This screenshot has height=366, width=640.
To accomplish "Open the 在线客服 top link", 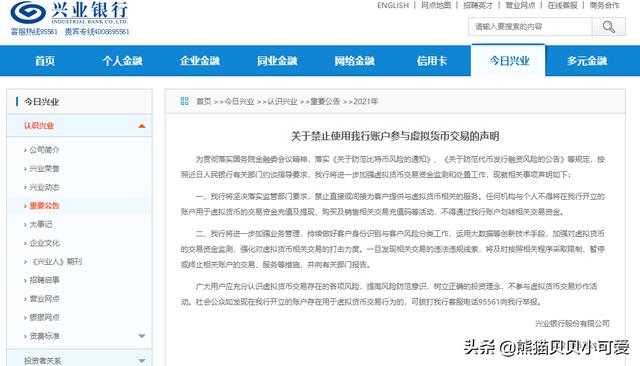I will click(562, 5).
